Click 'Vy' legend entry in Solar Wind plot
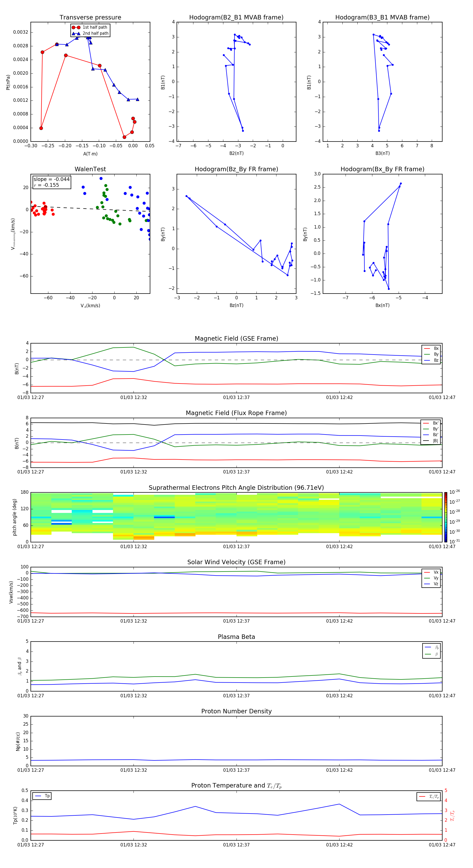 [431, 578]
